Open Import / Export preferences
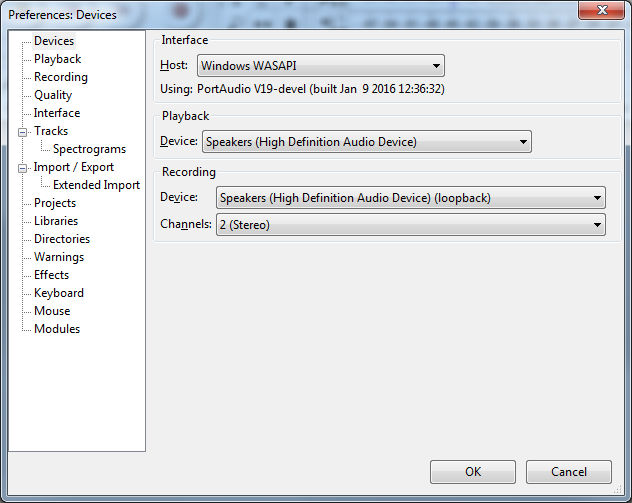 (x=73, y=167)
